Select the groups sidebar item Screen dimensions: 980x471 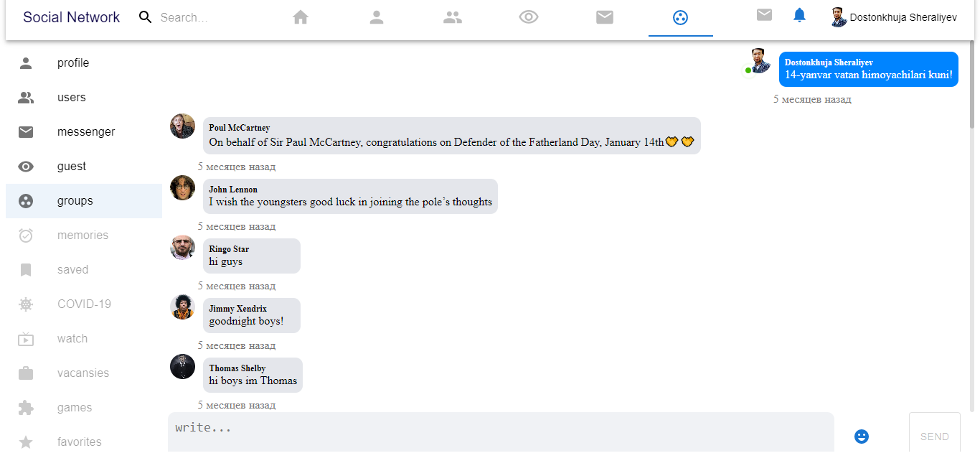click(x=84, y=201)
